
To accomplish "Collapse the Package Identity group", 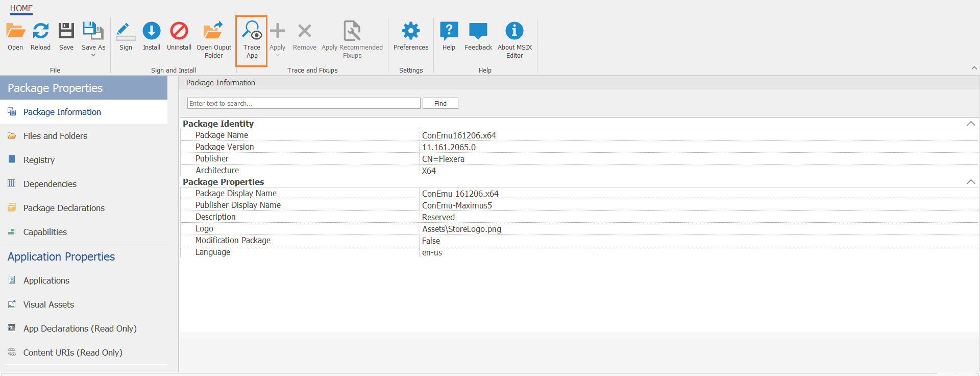I will pos(971,124).
